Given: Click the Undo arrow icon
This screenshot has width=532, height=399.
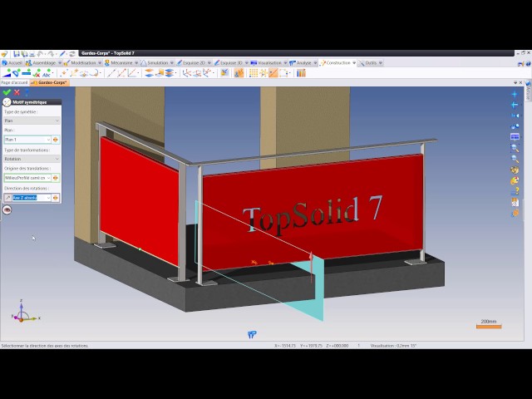Looking at the screenshot, I should pyautogui.click(x=41, y=54).
